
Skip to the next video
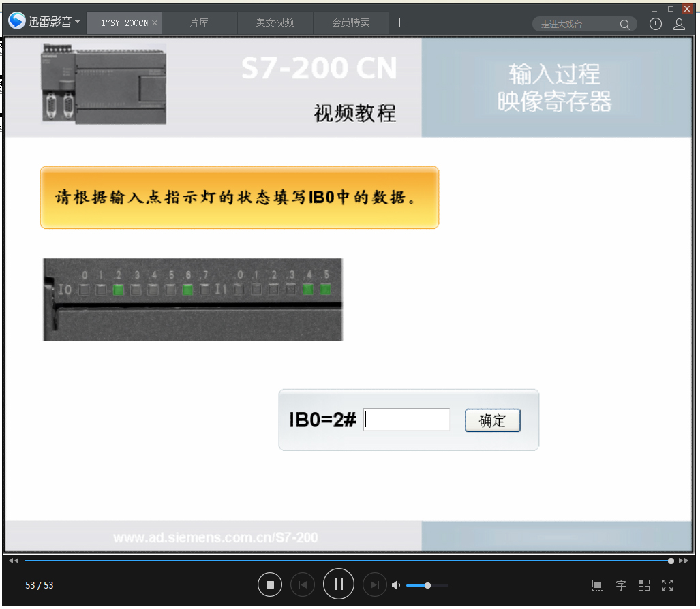374,584
